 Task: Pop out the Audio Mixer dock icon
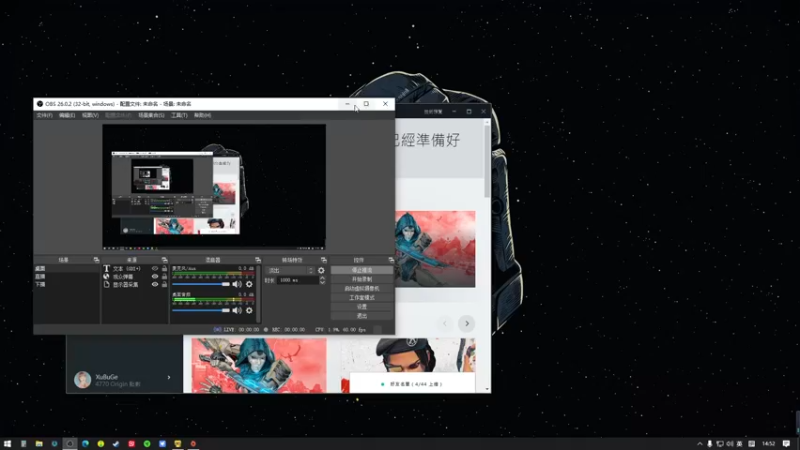[x=258, y=260]
